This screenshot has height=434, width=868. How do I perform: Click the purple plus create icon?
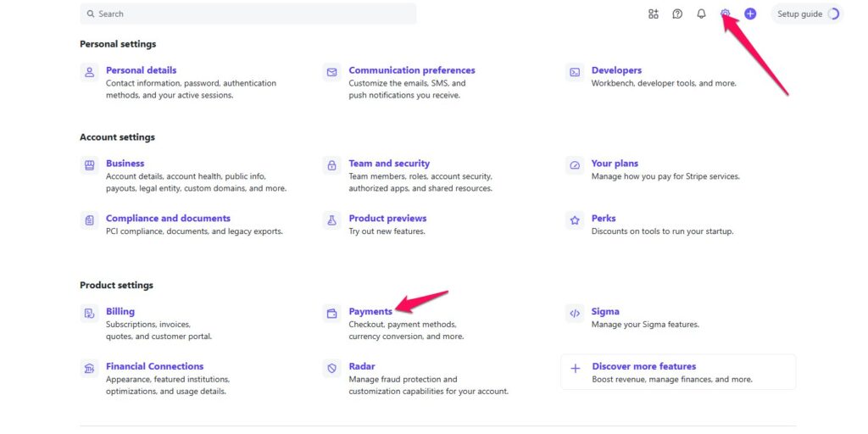[x=750, y=14]
